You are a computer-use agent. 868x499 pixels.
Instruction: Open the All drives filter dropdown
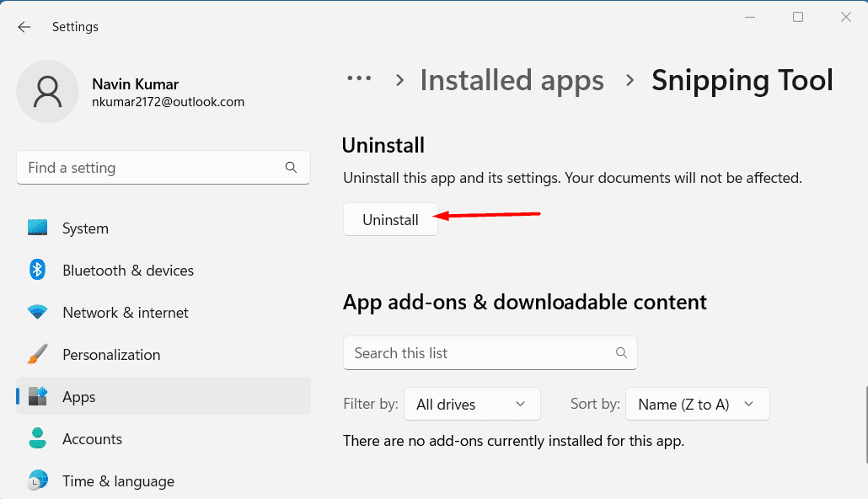[x=472, y=405]
